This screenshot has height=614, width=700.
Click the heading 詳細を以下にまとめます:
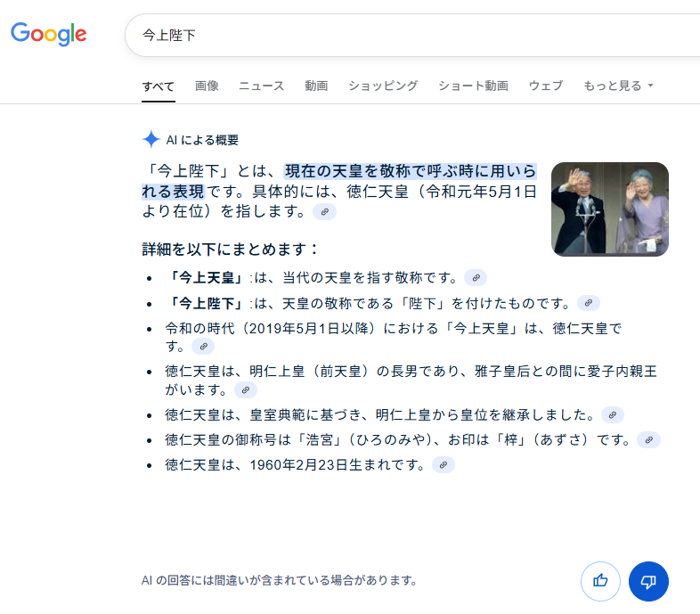click(x=230, y=249)
